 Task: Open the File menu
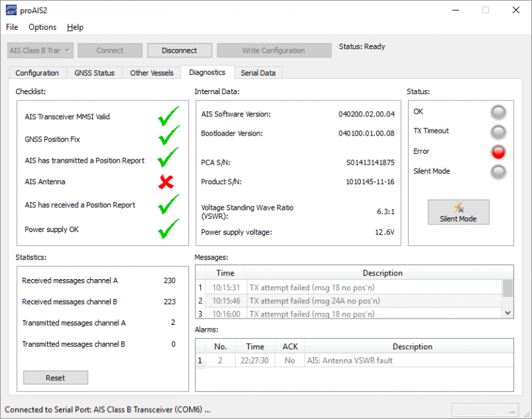[12, 27]
